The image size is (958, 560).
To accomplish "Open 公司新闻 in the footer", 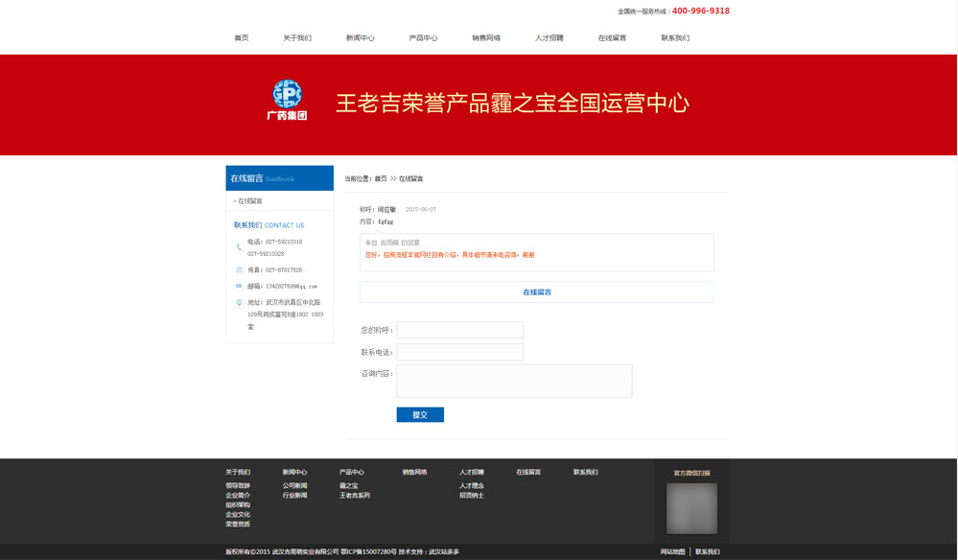I will (x=294, y=485).
